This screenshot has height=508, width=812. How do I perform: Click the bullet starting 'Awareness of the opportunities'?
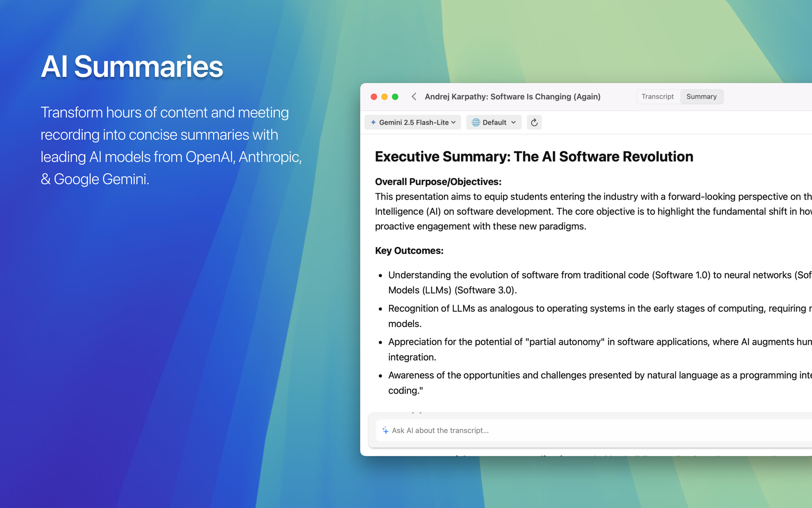tap(600, 383)
